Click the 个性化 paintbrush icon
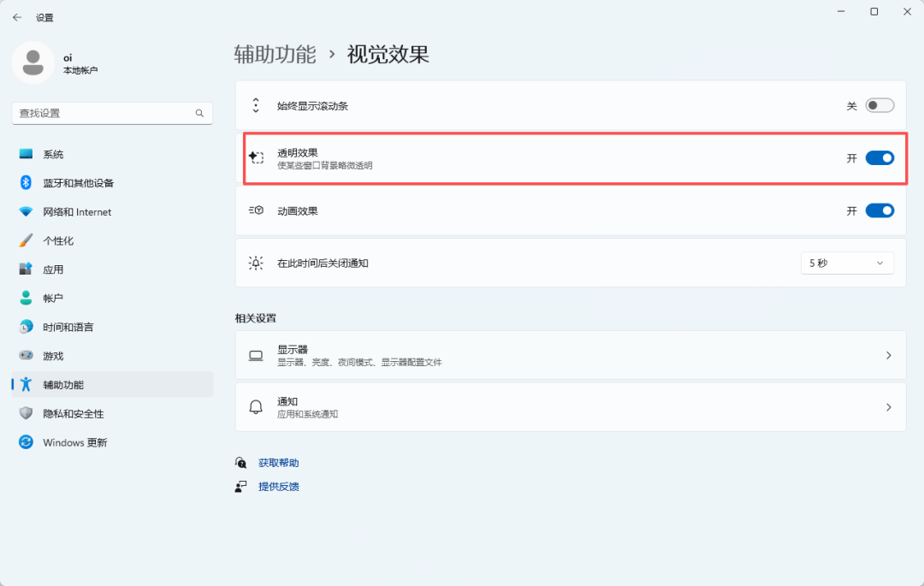The image size is (924, 586). [x=26, y=240]
